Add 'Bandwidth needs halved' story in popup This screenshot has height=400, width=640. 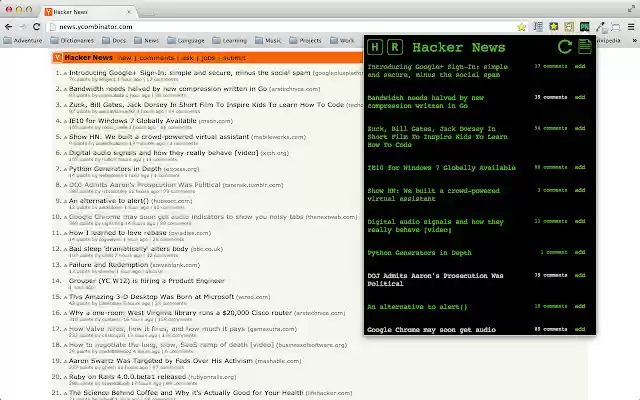point(580,98)
